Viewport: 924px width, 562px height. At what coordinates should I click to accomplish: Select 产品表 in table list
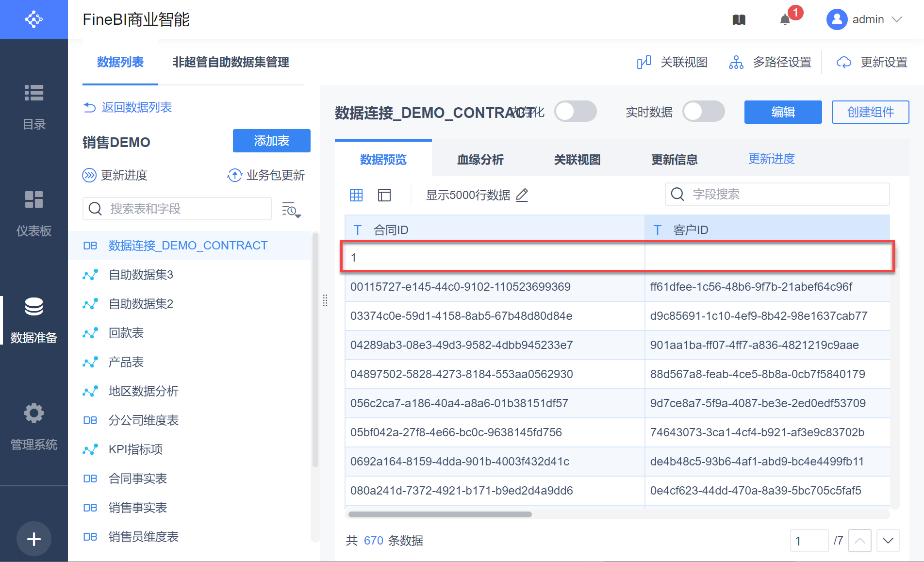tap(189, 362)
